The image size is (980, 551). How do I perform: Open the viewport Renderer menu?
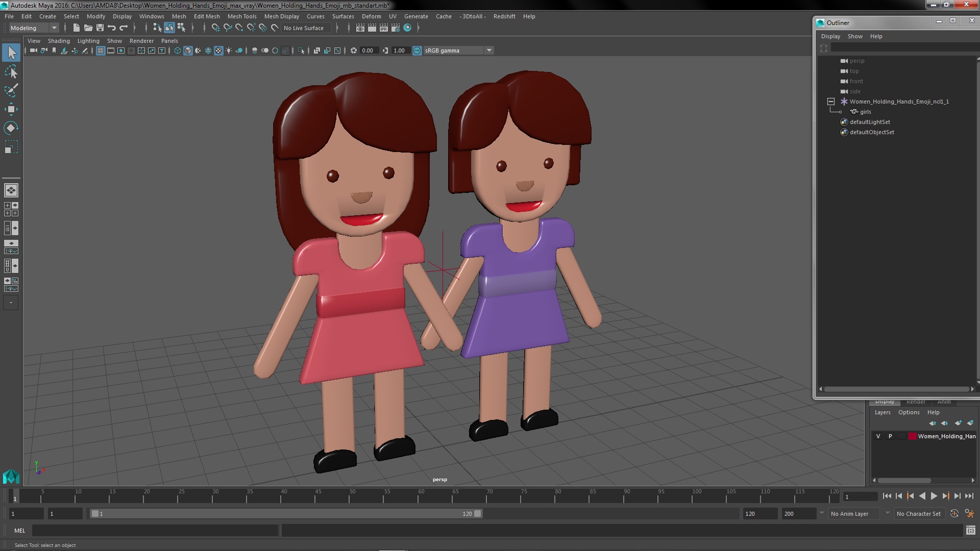click(141, 41)
